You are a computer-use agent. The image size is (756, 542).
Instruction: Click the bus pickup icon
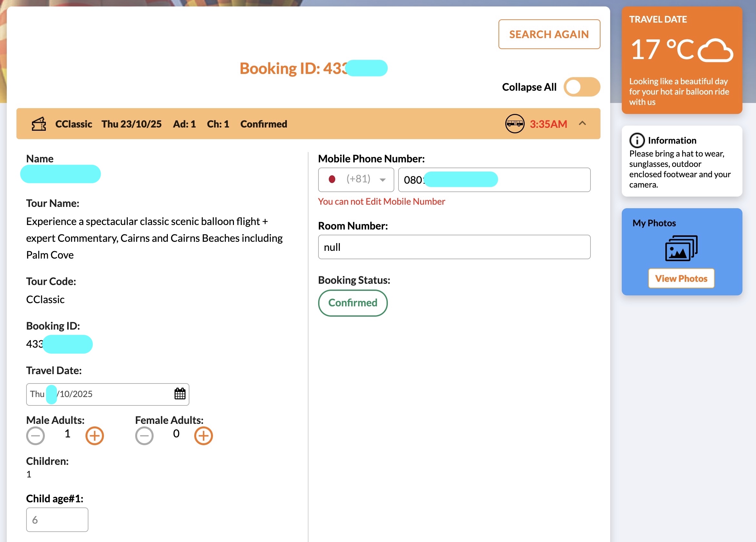[514, 124]
